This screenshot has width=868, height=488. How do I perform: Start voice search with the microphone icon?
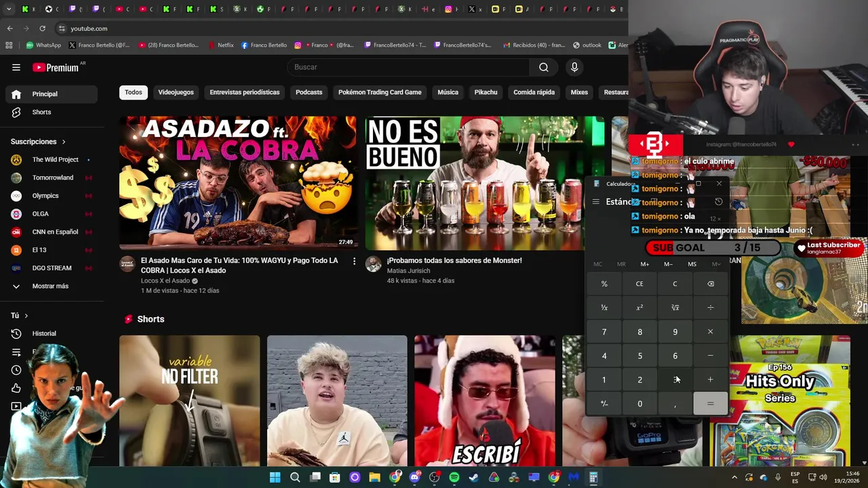pyautogui.click(x=574, y=67)
